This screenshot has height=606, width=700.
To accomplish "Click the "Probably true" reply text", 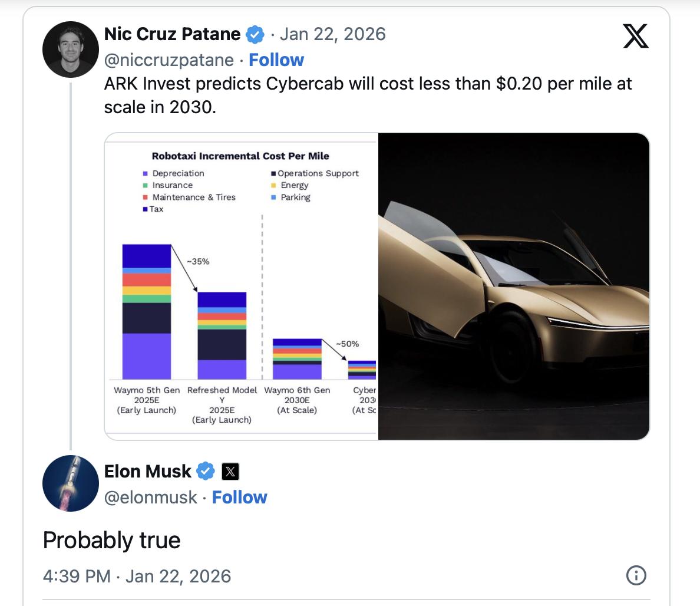I will (112, 541).
